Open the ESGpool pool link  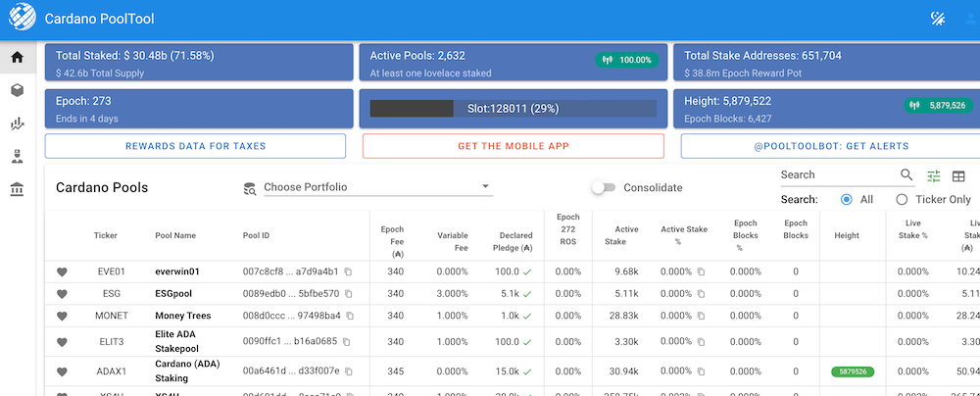(173, 294)
